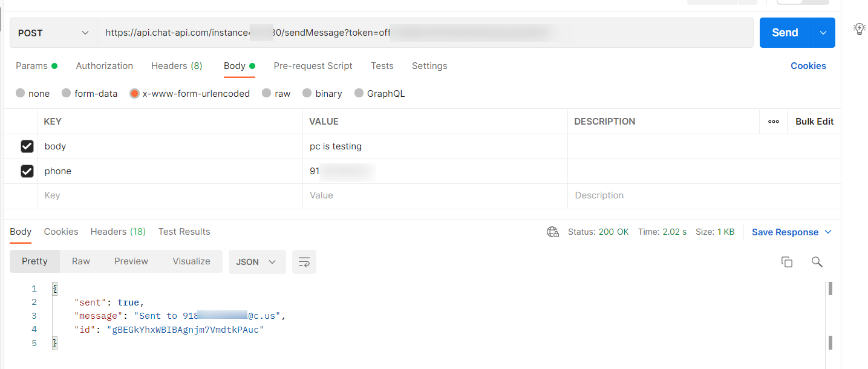Open the Settings request tab

[429, 66]
